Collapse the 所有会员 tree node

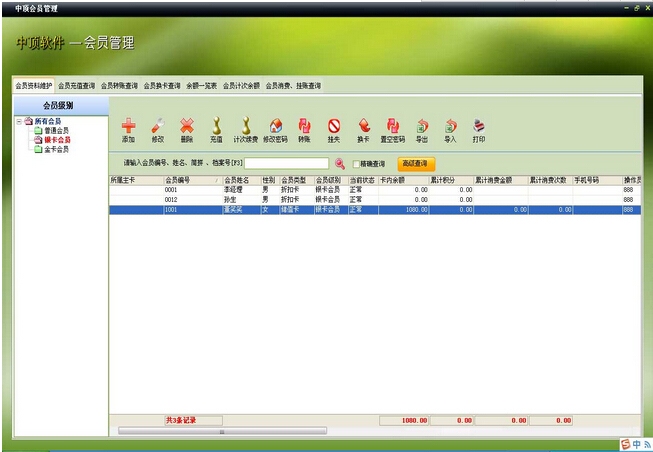[19, 122]
